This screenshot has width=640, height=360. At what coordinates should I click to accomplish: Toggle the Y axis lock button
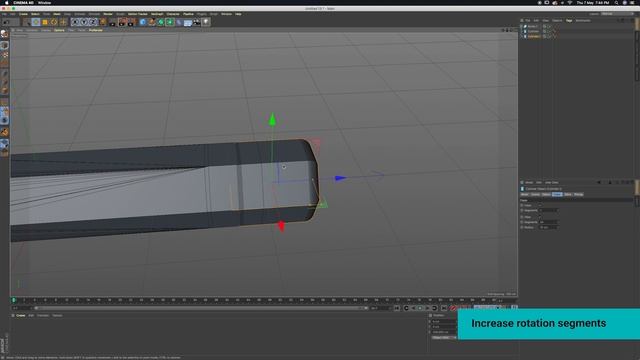[x=84, y=22]
